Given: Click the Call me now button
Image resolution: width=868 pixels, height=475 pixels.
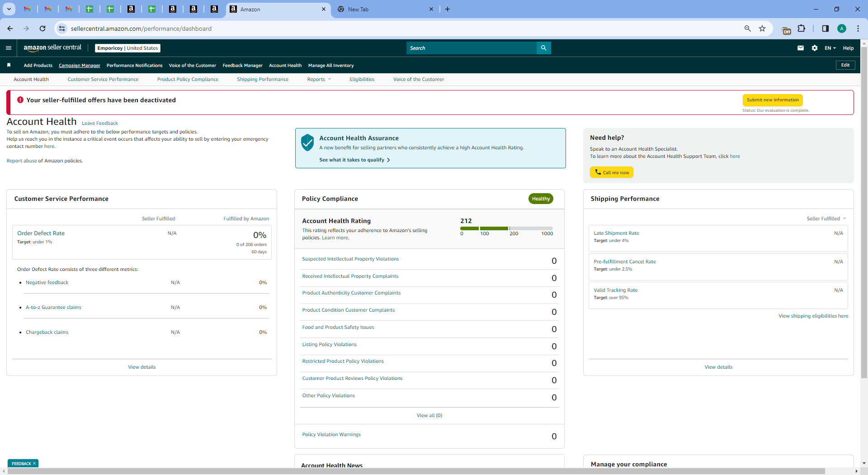Looking at the screenshot, I should point(612,172).
